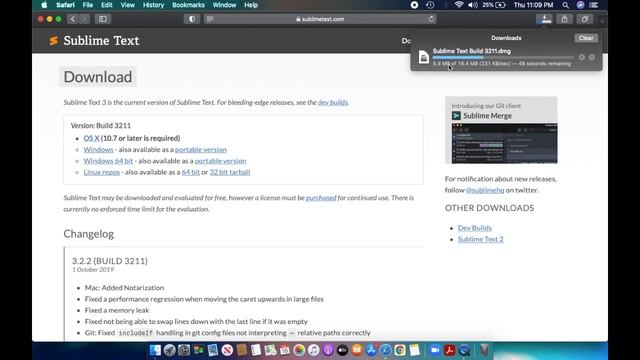640x360 pixels.
Task: Open Notification Center icon in menu bar
Action: (594, 5)
